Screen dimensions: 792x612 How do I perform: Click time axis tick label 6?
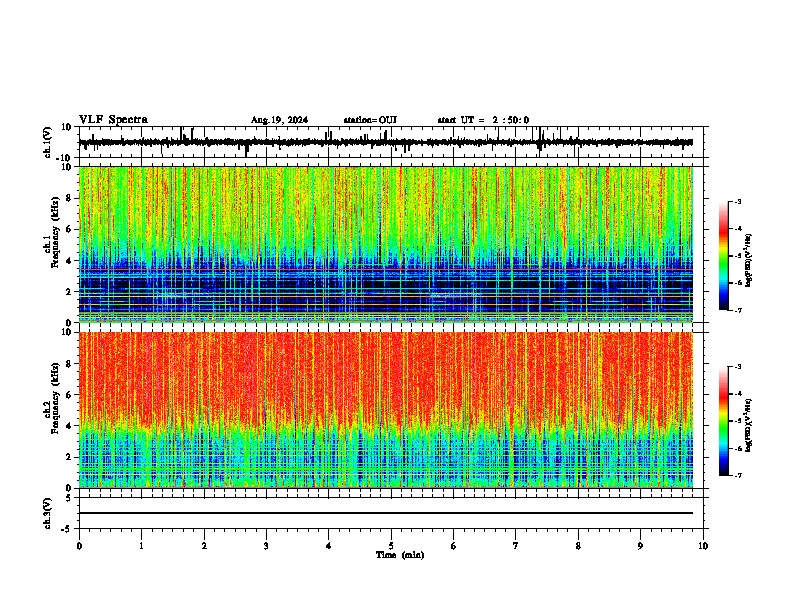click(454, 546)
